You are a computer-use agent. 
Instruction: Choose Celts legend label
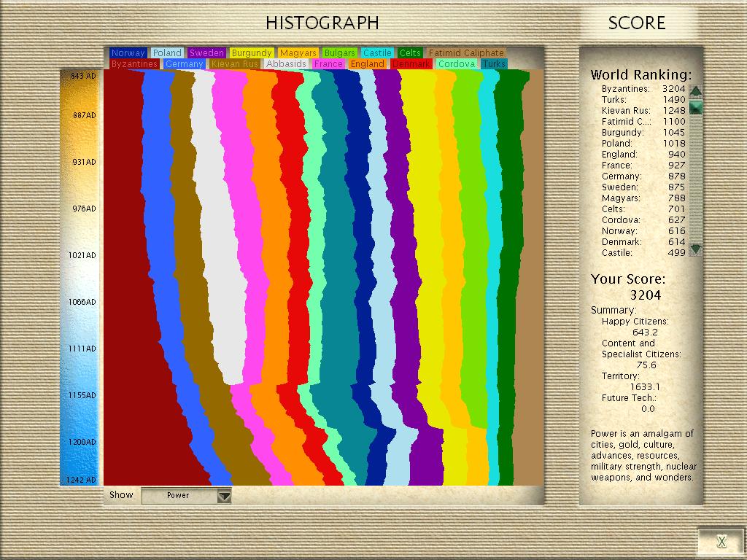[x=410, y=52]
